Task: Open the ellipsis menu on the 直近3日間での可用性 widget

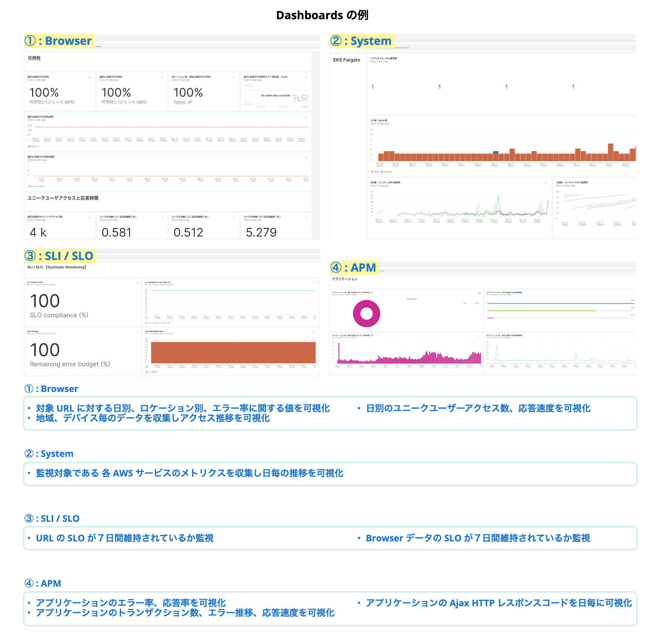Action: (x=90, y=77)
